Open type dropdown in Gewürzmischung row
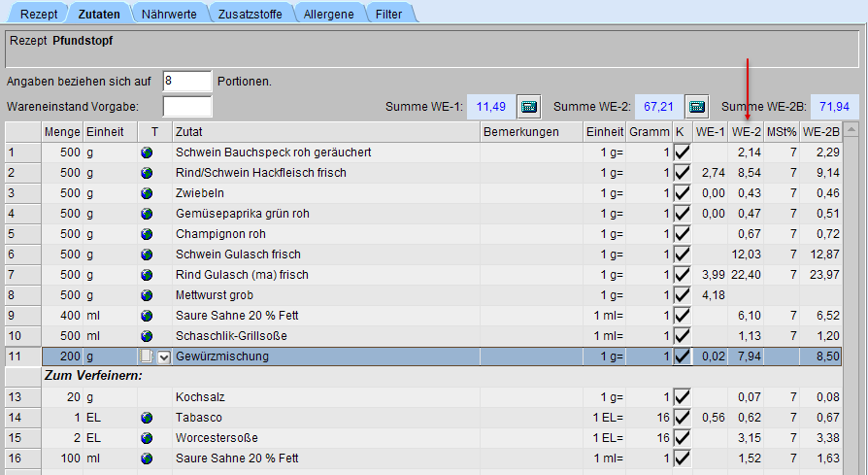 click(x=163, y=357)
